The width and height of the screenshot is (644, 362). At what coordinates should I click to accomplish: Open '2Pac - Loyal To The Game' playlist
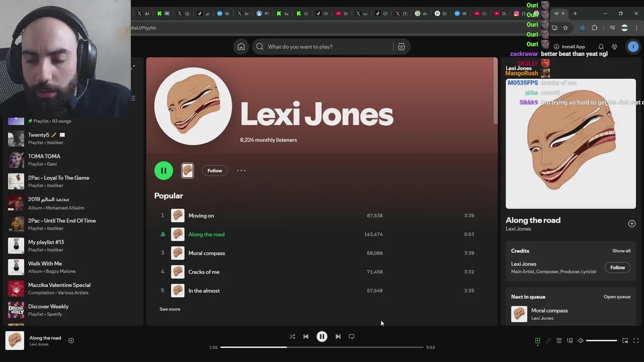tap(73, 182)
